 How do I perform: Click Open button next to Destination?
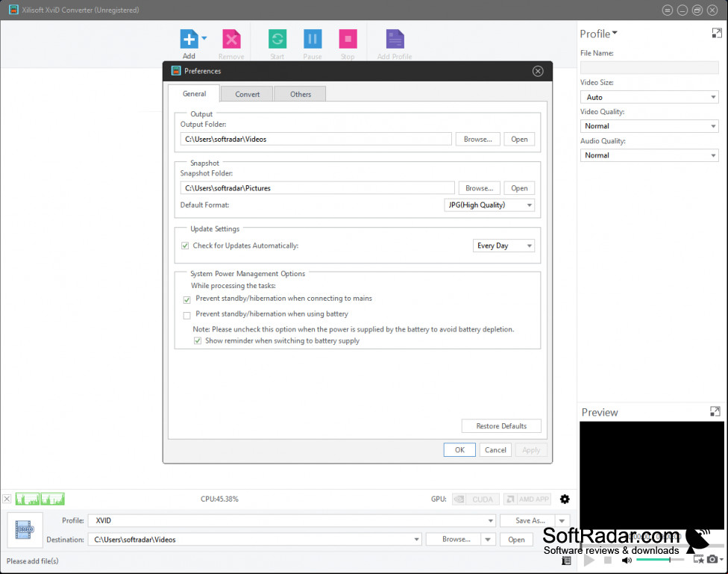(x=516, y=540)
